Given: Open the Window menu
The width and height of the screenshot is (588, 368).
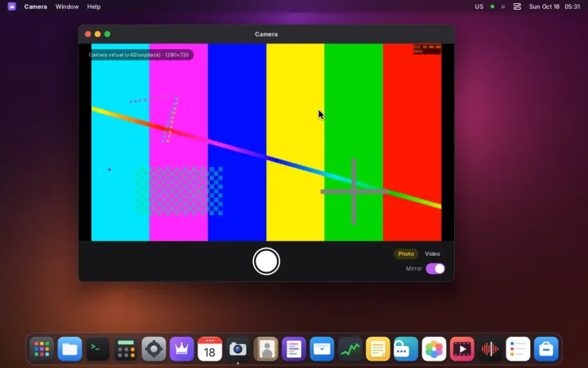Looking at the screenshot, I should coord(67,7).
